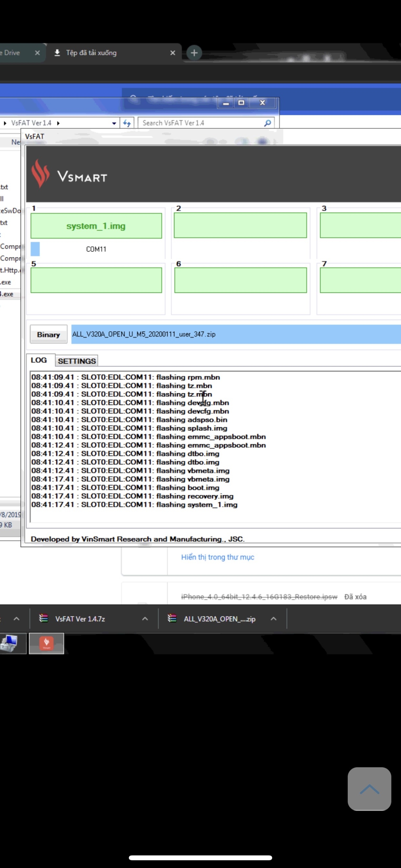Click the refresh arrows in address bar

pos(127,123)
